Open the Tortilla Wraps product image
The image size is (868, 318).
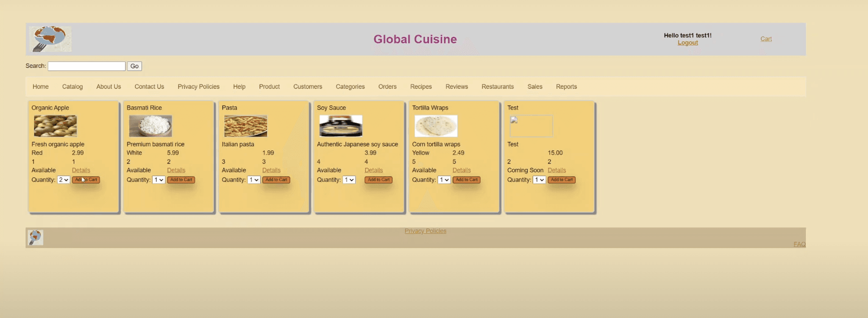coord(436,126)
